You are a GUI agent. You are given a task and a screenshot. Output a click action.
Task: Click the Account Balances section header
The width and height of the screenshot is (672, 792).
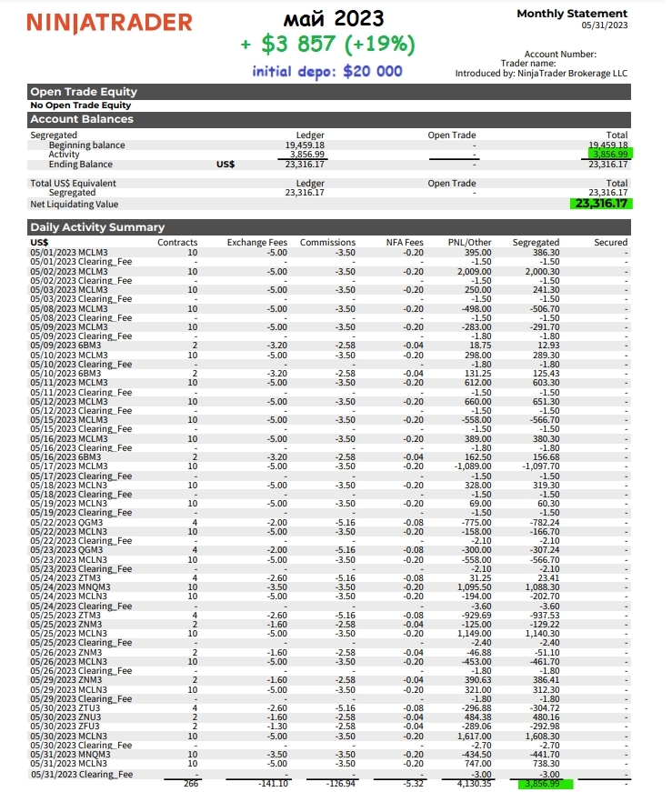tap(82, 119)
